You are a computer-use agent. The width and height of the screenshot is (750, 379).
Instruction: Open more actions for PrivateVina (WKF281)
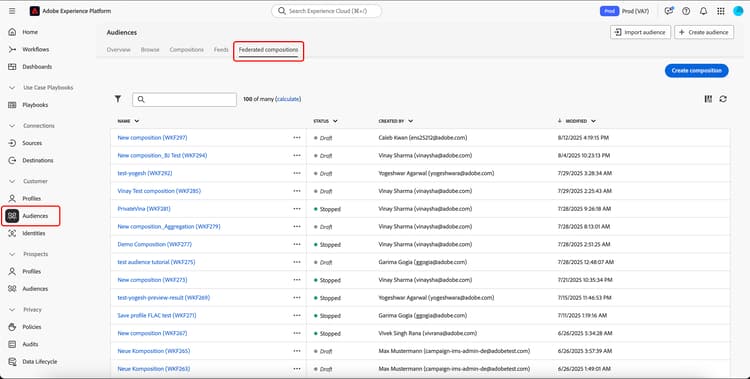(x=297, y=209)
